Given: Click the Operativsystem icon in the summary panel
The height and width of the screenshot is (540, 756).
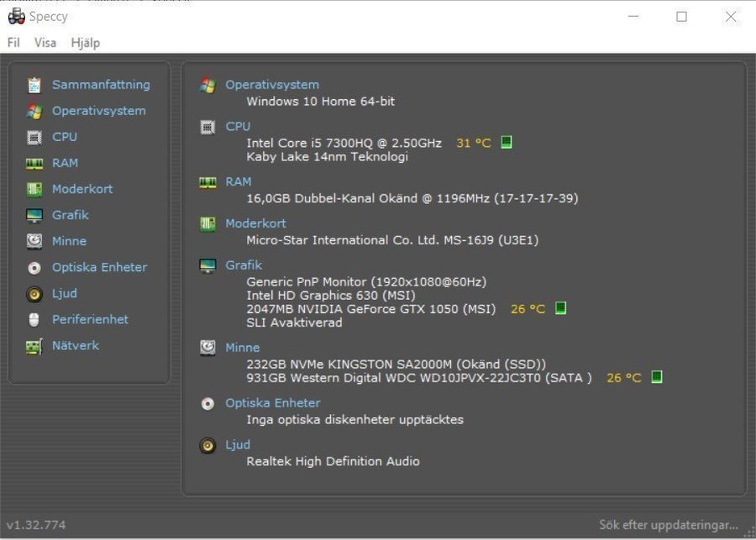Looking at the screenshot, I should [207, 85].
